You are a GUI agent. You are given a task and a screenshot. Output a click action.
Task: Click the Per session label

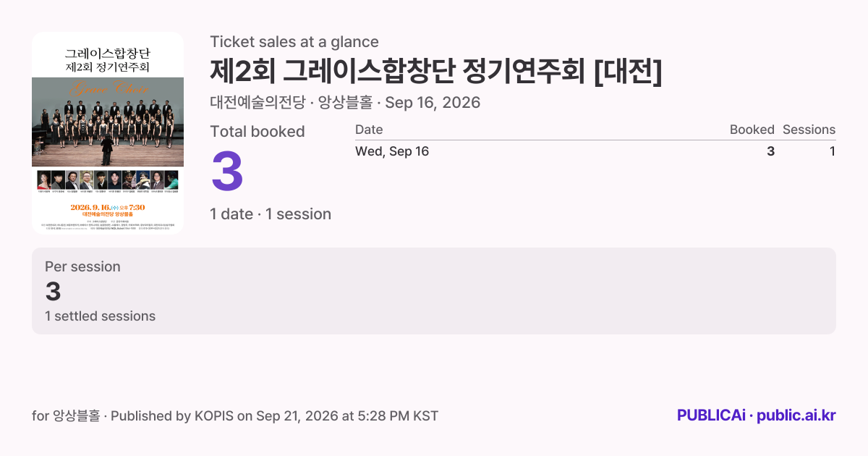[x=82, y=266]
